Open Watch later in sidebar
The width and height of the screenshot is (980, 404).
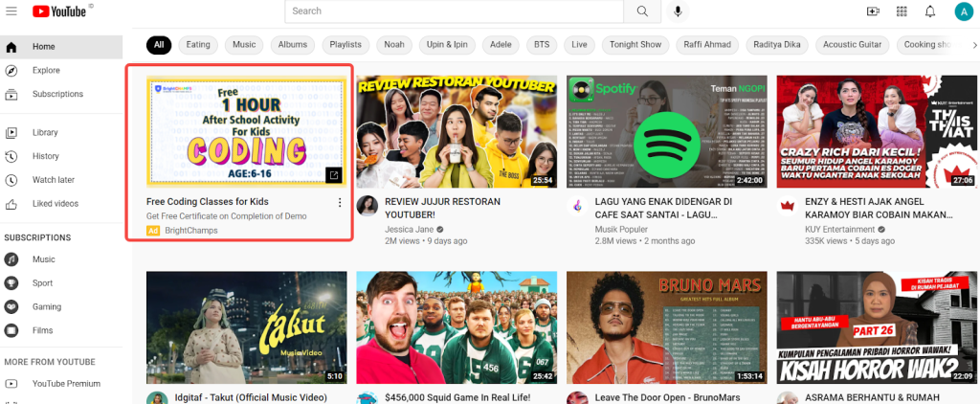61,180
